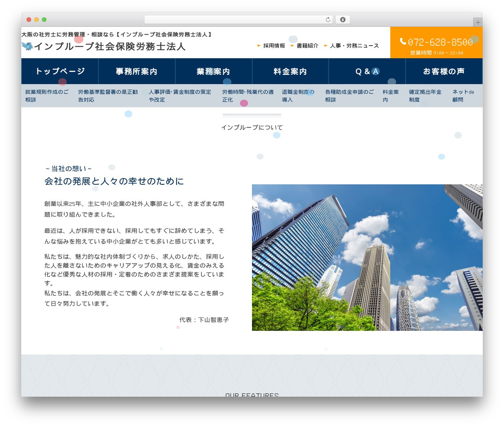
Task: Open 確定拠出年金制度 submenu link
Action: 425,96
